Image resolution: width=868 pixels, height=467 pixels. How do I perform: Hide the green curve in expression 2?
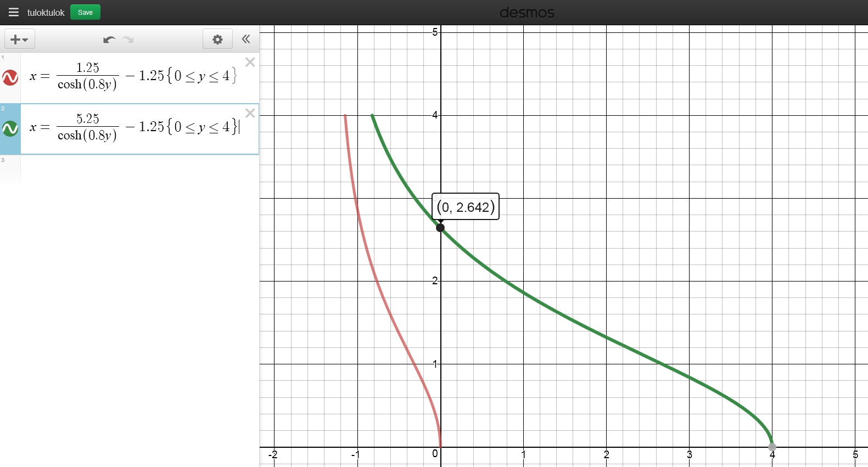[x=10, y=129]
